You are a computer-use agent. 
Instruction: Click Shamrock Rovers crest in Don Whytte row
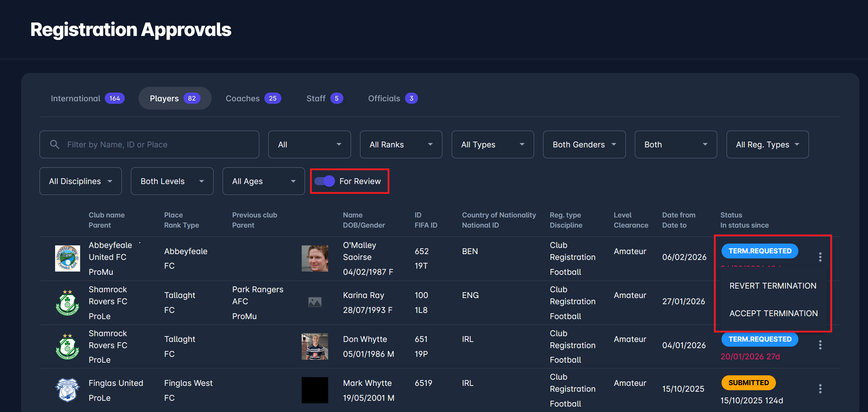point(67,346)
